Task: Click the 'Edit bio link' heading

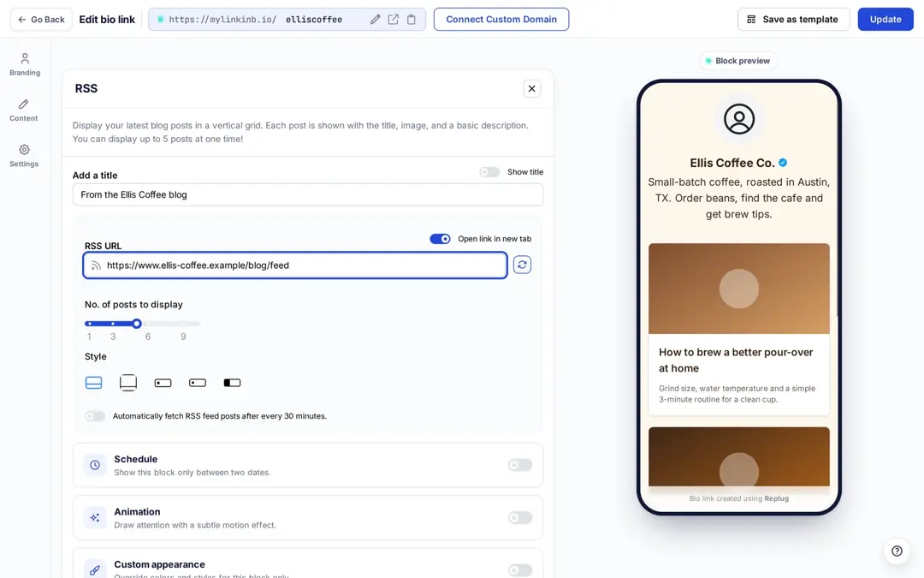Action: [107, 20]
